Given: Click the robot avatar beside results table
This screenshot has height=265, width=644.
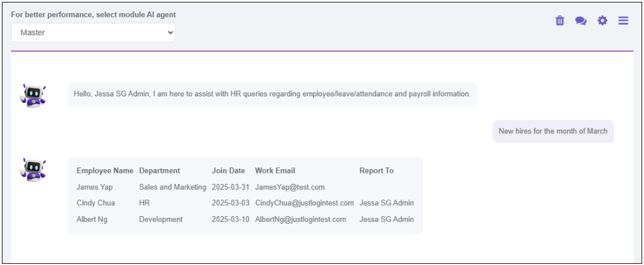Looking at the screenshot, I should click(33, 169).
